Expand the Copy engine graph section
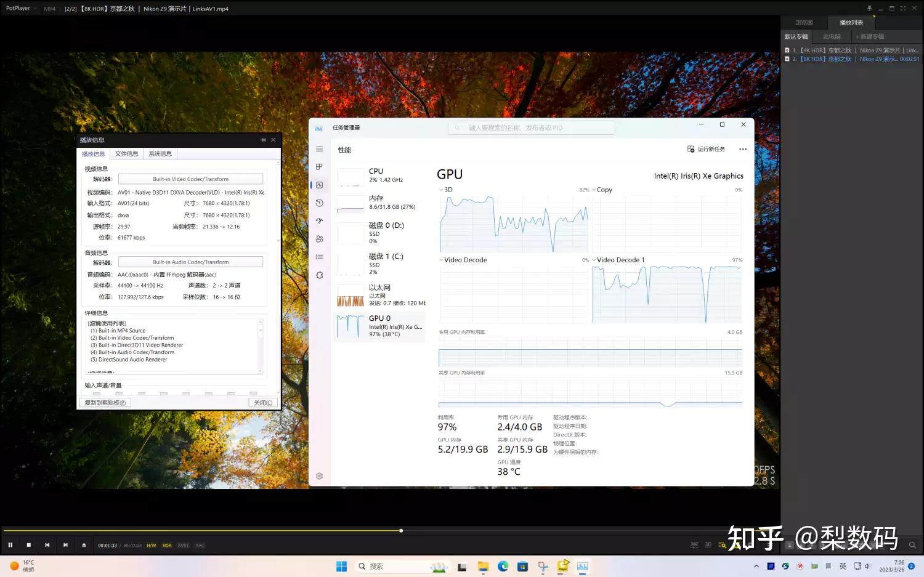This screenshot has width=924, height=577. 595,190
